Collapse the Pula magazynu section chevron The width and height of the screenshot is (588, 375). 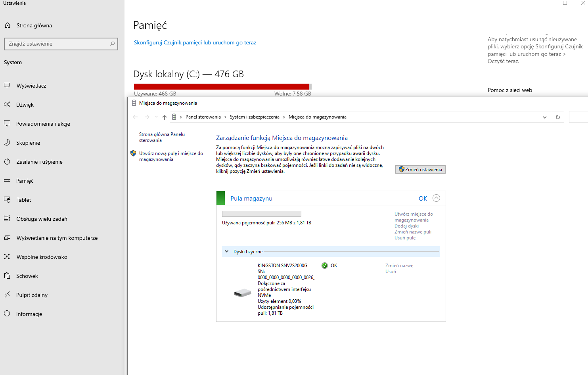pyautogui.click(x=436, y=198)
